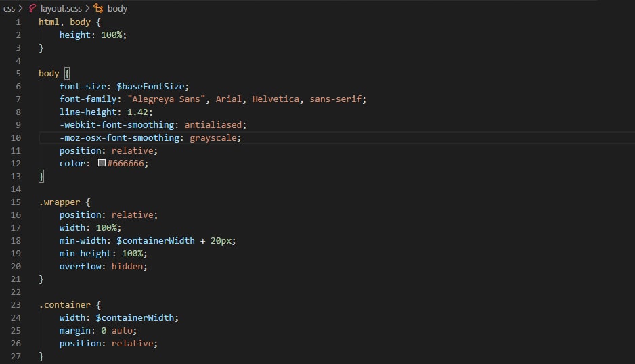Click the closing brace on line 13
This screenshot has height=364, width=635.
tap(41, 176)
